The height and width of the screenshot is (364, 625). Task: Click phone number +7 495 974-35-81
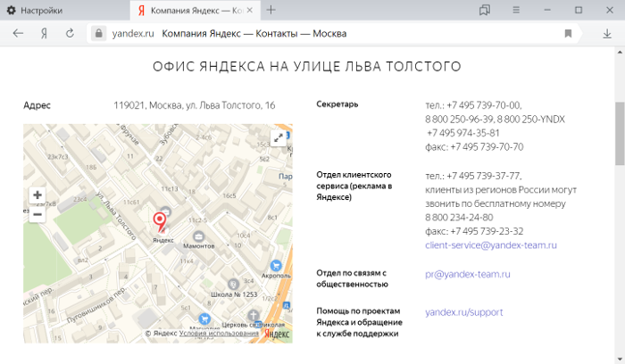point(463,133)
